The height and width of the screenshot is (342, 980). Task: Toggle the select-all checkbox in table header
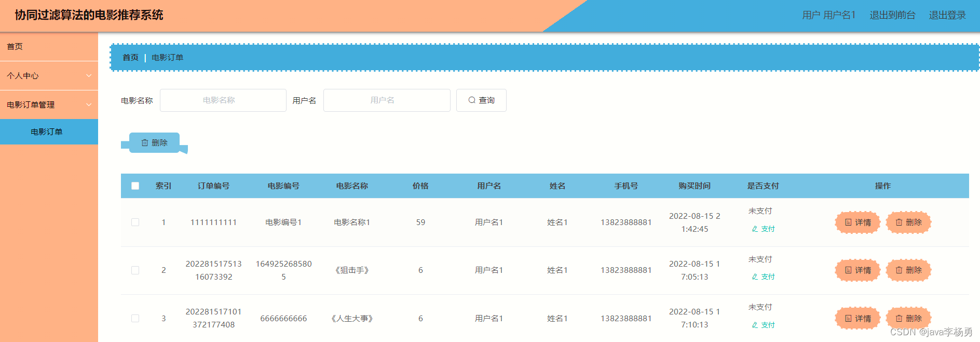point(135,186)
